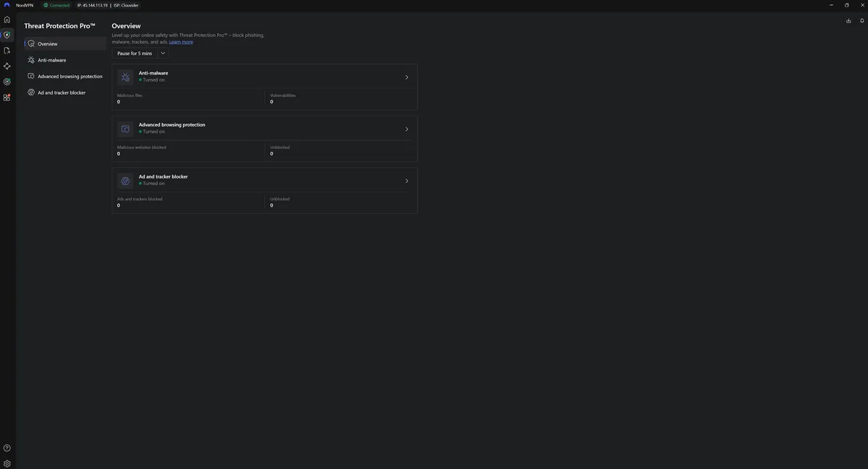Select Advanced browsing protection in left menu

65,77
